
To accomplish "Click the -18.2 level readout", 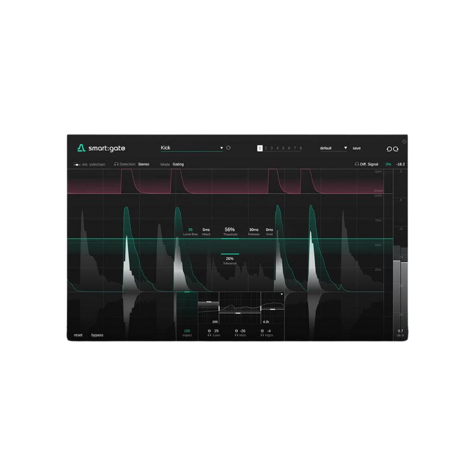I will coord(400,164).
